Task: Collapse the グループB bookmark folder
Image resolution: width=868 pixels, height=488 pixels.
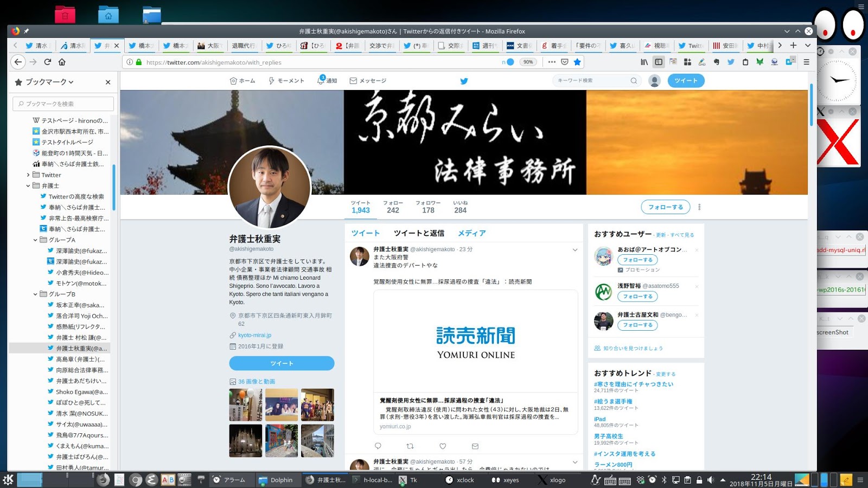Action: [x=35, y=294]
